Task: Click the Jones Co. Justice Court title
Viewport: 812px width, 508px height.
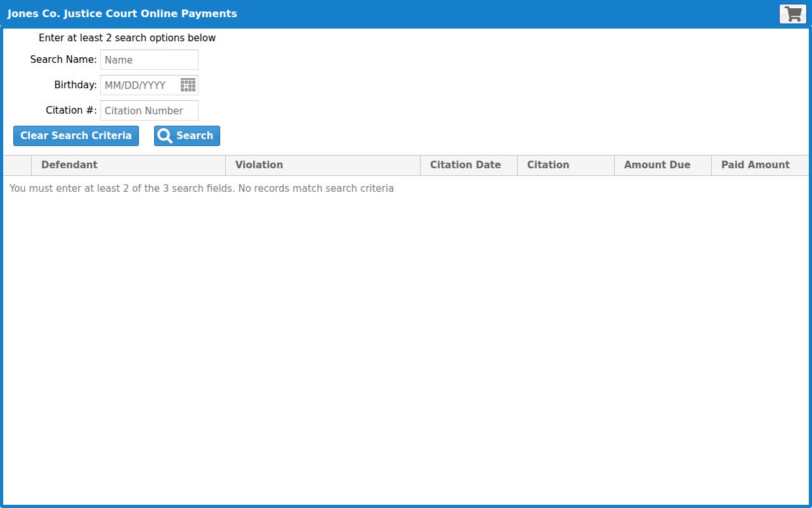Action: (122, 13)
